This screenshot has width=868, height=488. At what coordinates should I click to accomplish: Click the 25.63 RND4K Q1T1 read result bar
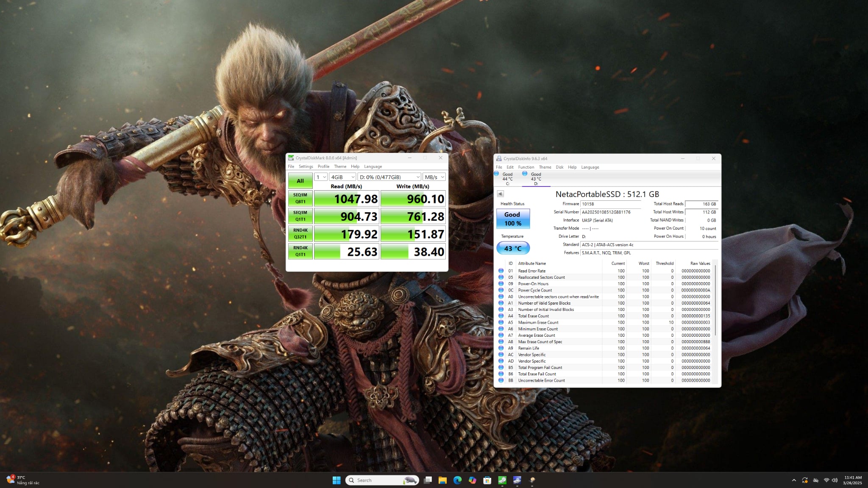click(347, 252)
